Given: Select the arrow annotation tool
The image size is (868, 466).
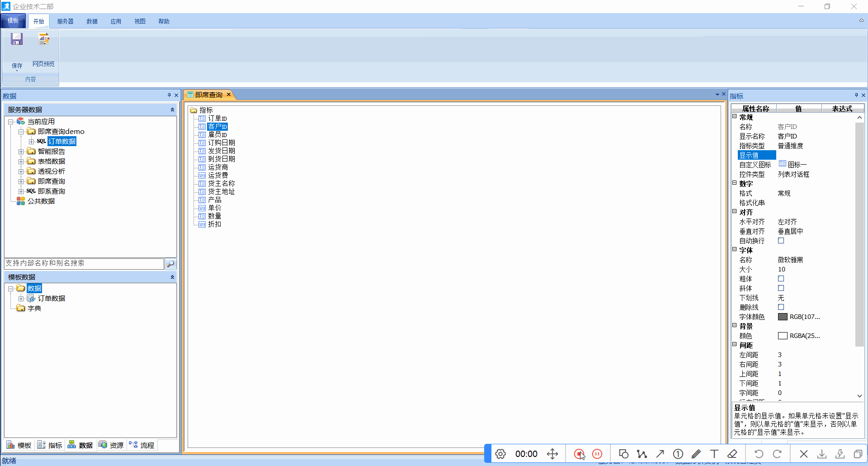Looking at the screenshot, I should tap(660, 454).
